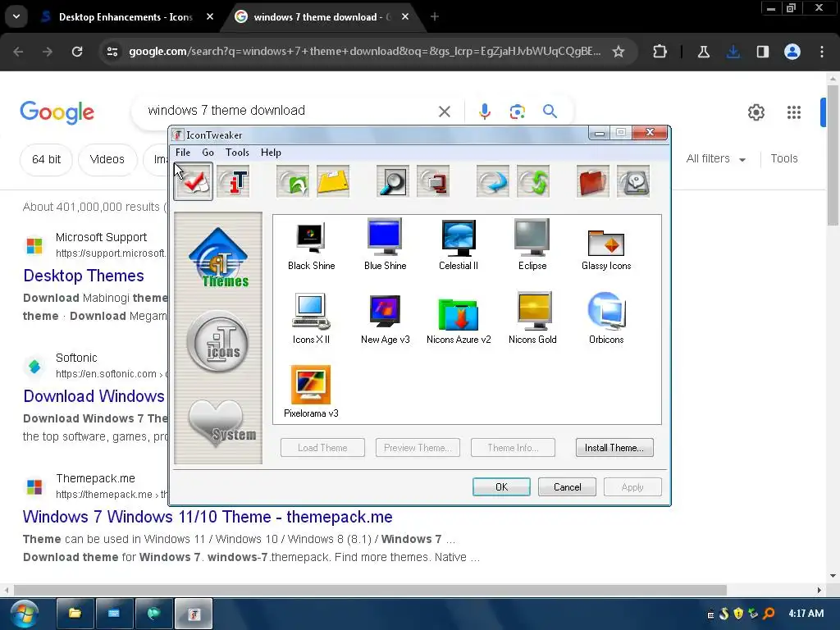Select the Black Shine theme
This screenshot has height=630, width=840.
tap(311, 245)
